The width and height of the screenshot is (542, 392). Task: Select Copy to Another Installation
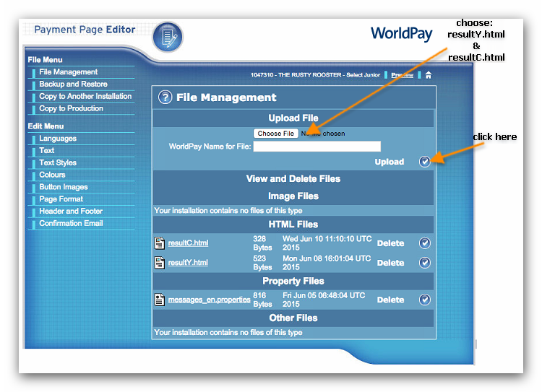click(85, 96)
